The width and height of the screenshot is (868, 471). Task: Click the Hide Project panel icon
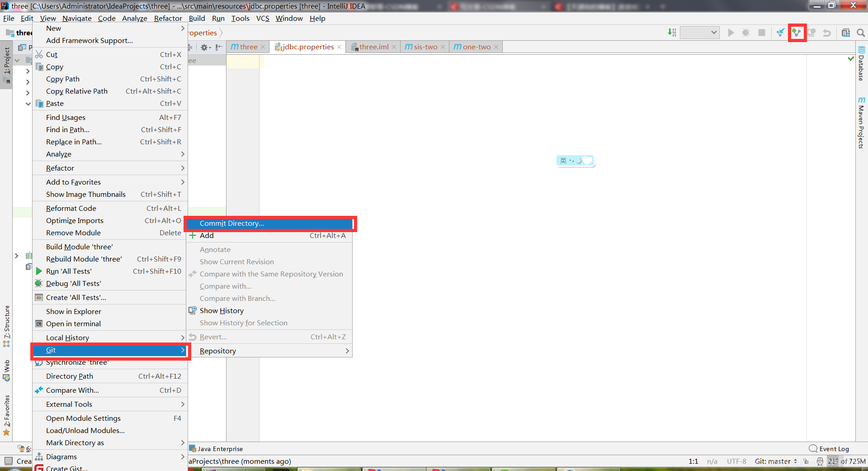click(219, 47)
